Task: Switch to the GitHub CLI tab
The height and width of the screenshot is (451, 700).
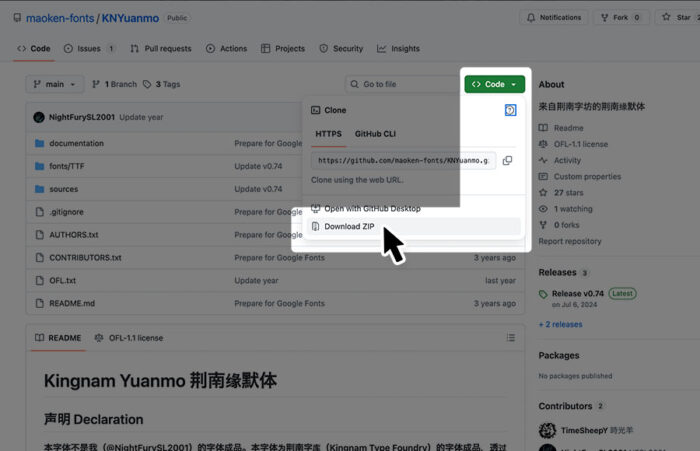Action: 375,134
